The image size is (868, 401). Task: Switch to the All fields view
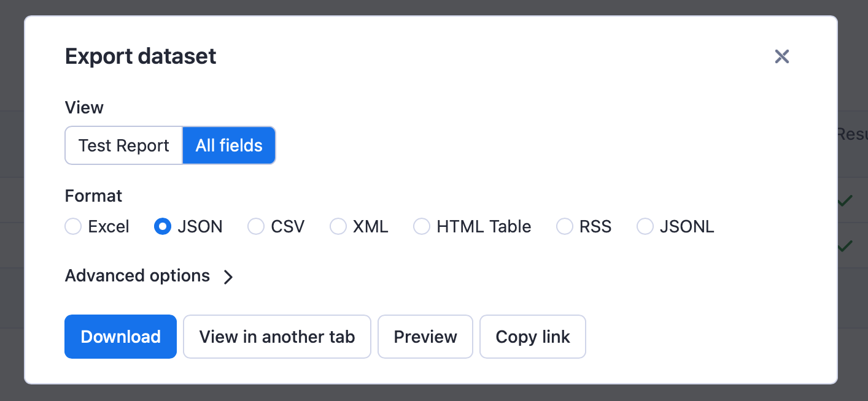(228, 145)
